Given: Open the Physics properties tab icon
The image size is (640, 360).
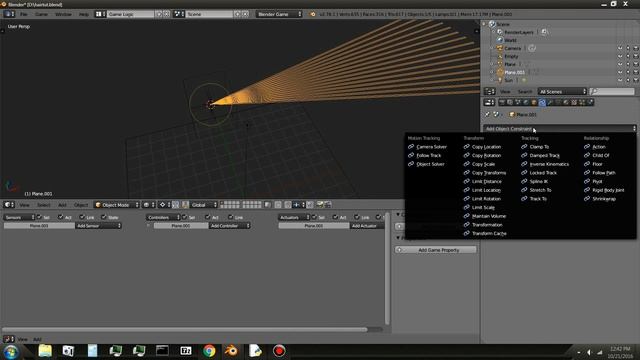Looking at the screenshot, I should click(x=590, y=102).
